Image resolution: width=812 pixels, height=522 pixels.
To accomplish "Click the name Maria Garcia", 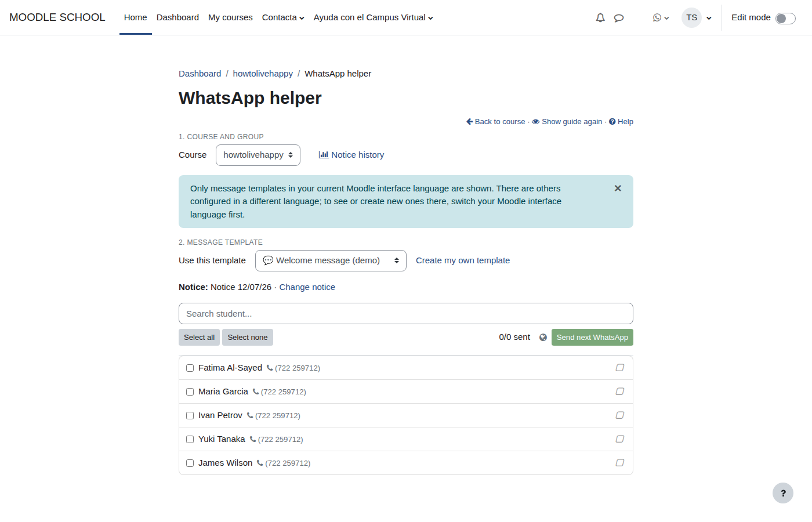I will 223,391.
